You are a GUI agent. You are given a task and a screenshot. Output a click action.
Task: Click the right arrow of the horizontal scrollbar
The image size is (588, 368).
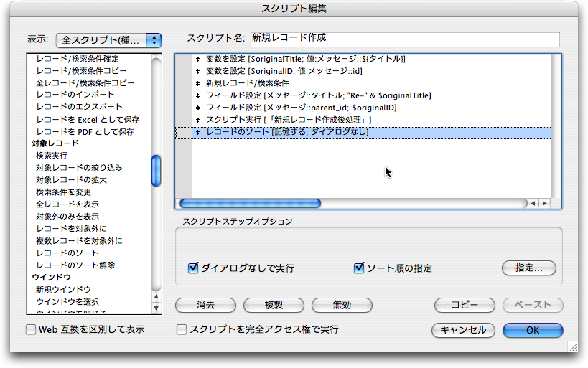click(x=545, y=204)
